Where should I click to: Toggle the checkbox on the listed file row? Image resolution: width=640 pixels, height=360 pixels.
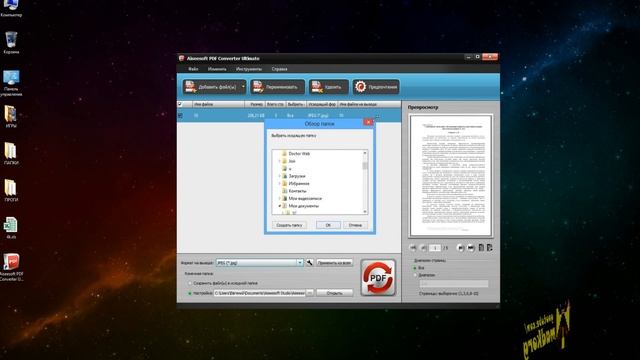180,116
